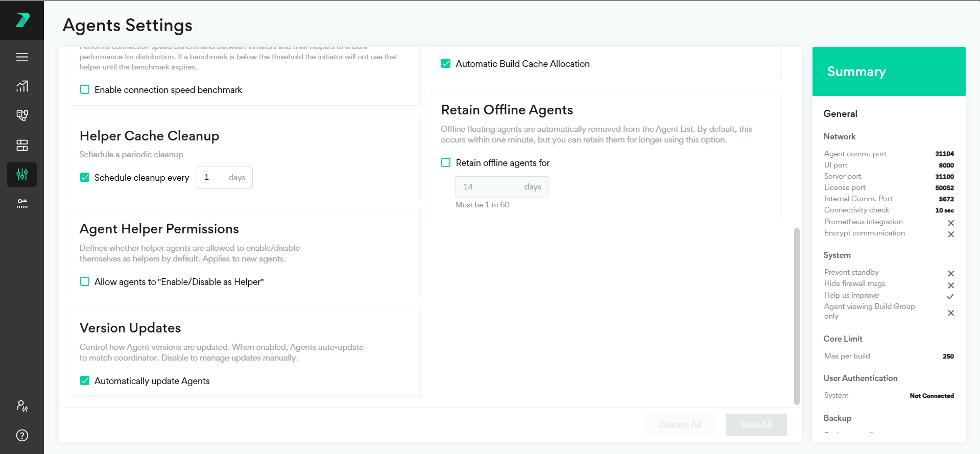
Task: Open the license key sidebar icon
Action: click(22, 204)
